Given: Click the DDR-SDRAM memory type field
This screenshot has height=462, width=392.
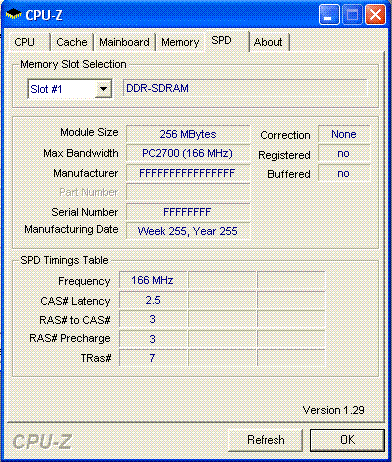Looking at the screenshot, I should (x=245, y=88).
